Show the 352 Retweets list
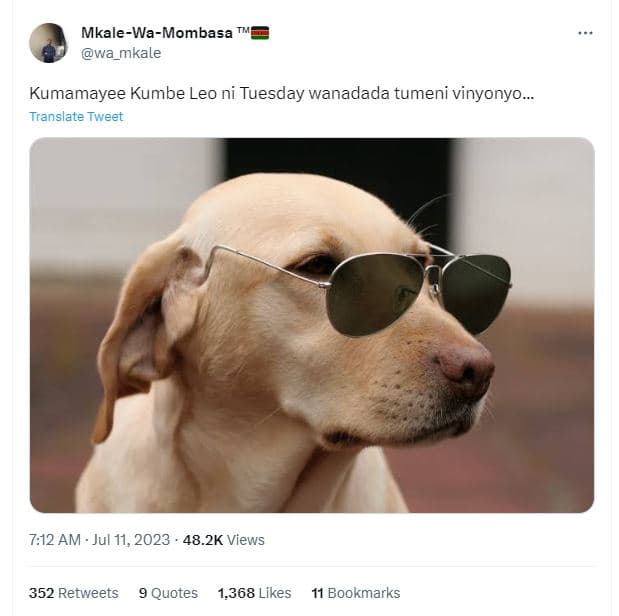 (73, 593)
